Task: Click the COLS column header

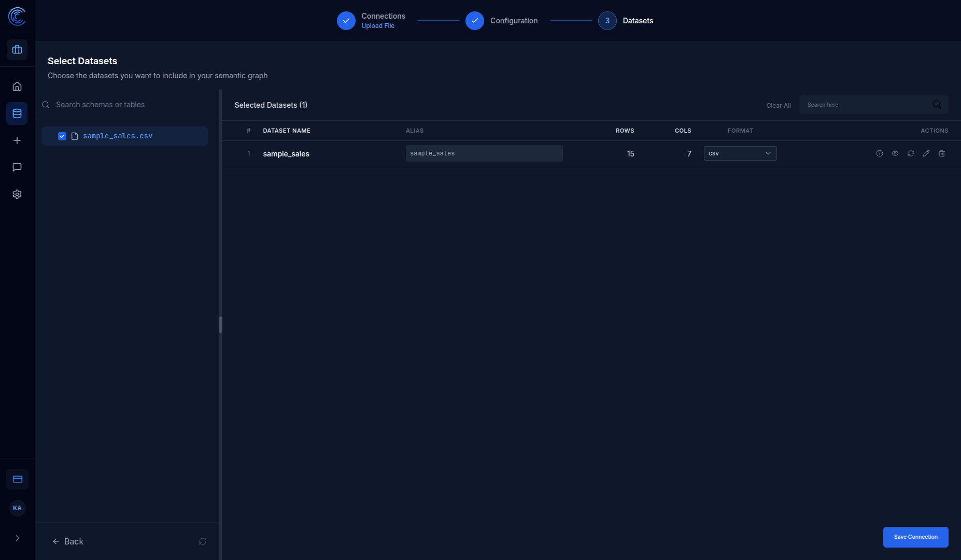Action: point(683,131)
